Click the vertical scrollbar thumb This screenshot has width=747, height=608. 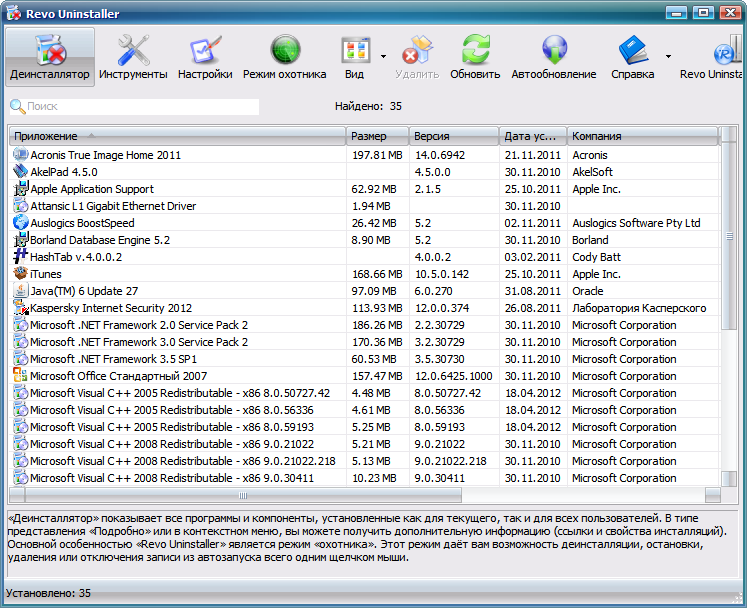coord(729,236)
